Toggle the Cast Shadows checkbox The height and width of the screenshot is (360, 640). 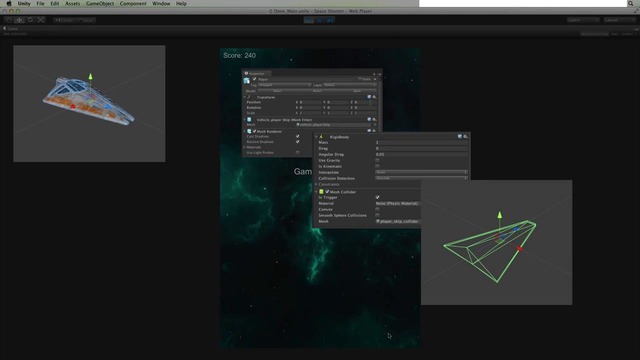coord(298,136)
